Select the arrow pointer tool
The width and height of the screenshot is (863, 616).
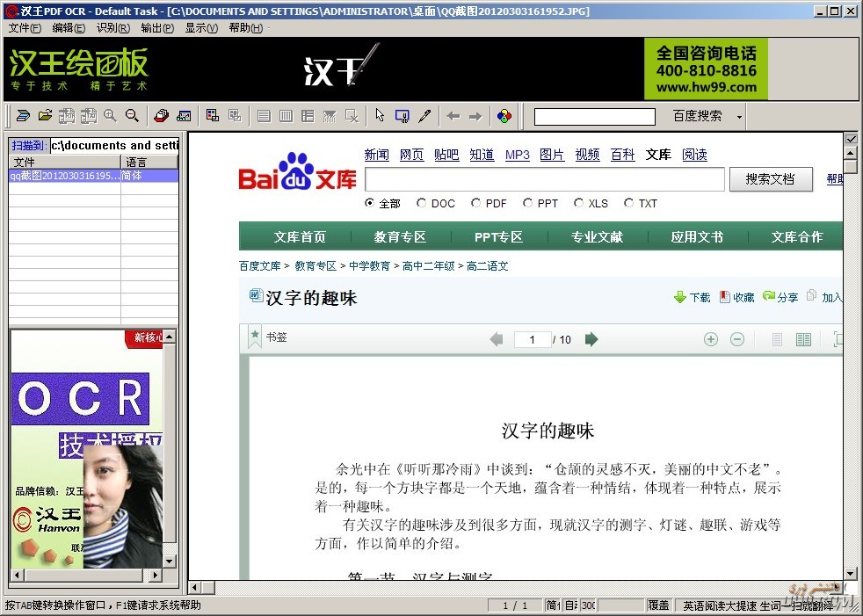click(x=380, y=116)
